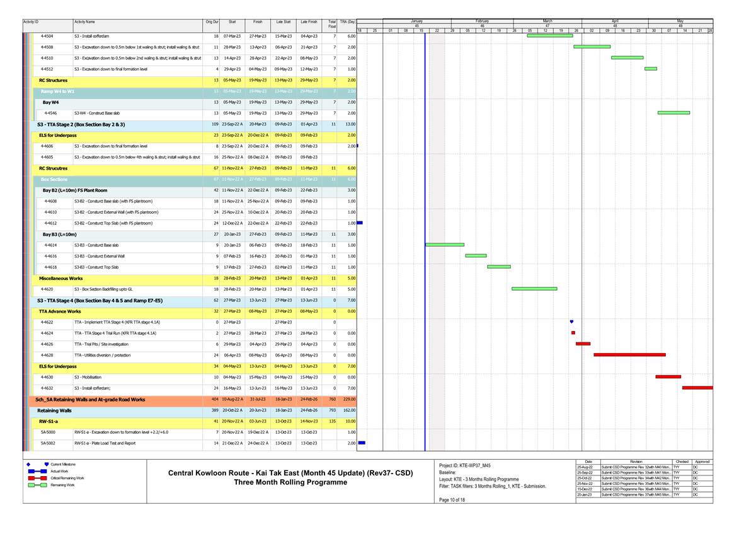Click the green bar for S3-W4 Construct Base slab
This screenshot has width=756, height=536.
click(673, 113)
